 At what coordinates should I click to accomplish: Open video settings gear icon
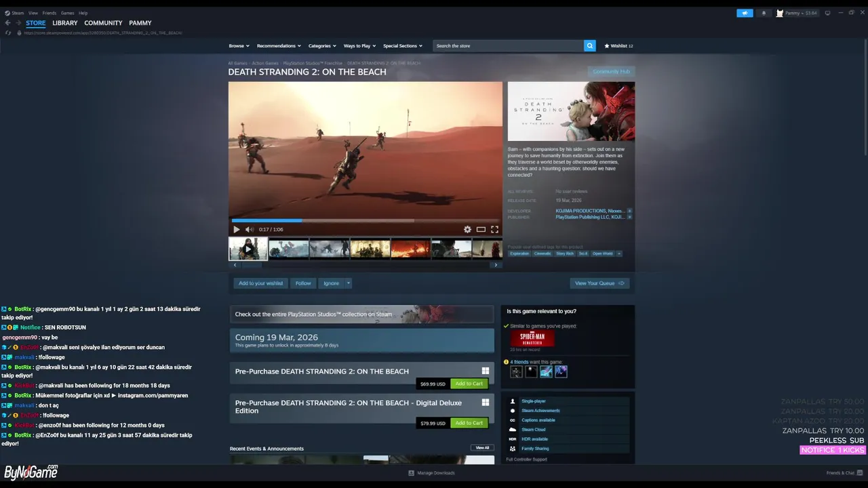[467, 229]
